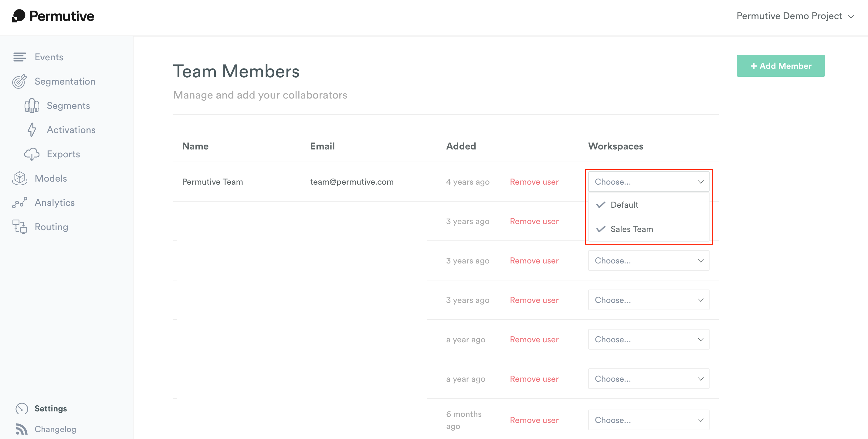Click the Add Member button
Image resolution: width=868 pixels, height=439 pixels.
[x=781, y=66]
